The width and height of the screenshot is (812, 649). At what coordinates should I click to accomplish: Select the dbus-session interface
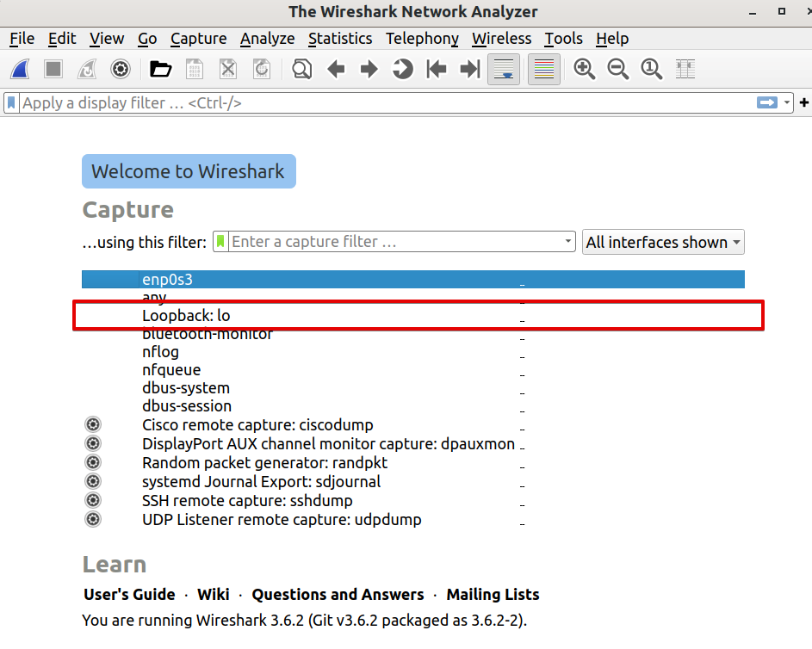412,406
